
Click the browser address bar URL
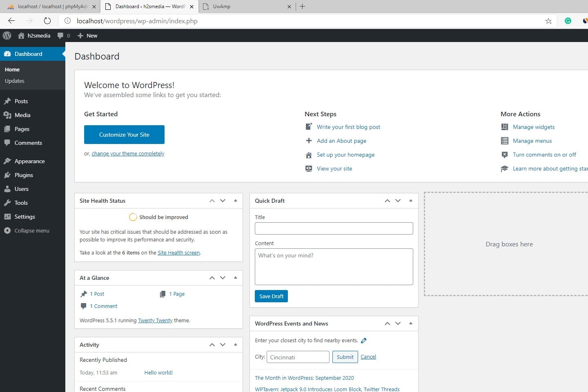click(x=137, y=21)
